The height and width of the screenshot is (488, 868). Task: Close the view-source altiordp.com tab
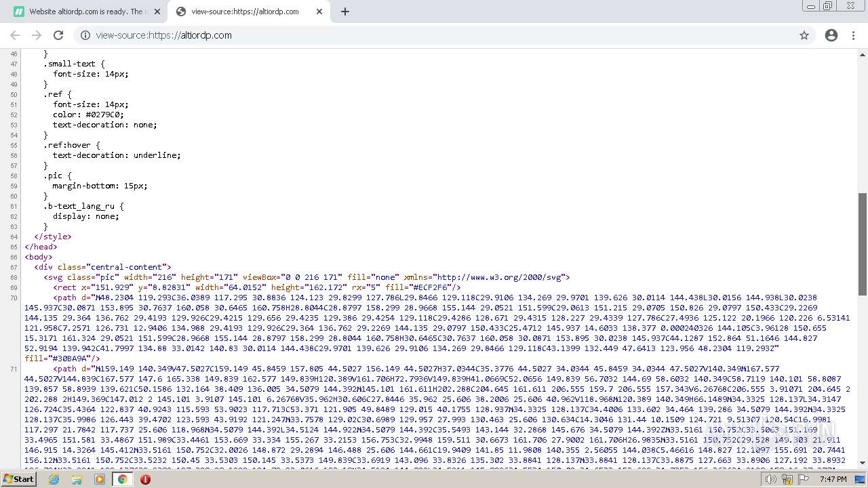pyautogui.click(x=319, y=12)
